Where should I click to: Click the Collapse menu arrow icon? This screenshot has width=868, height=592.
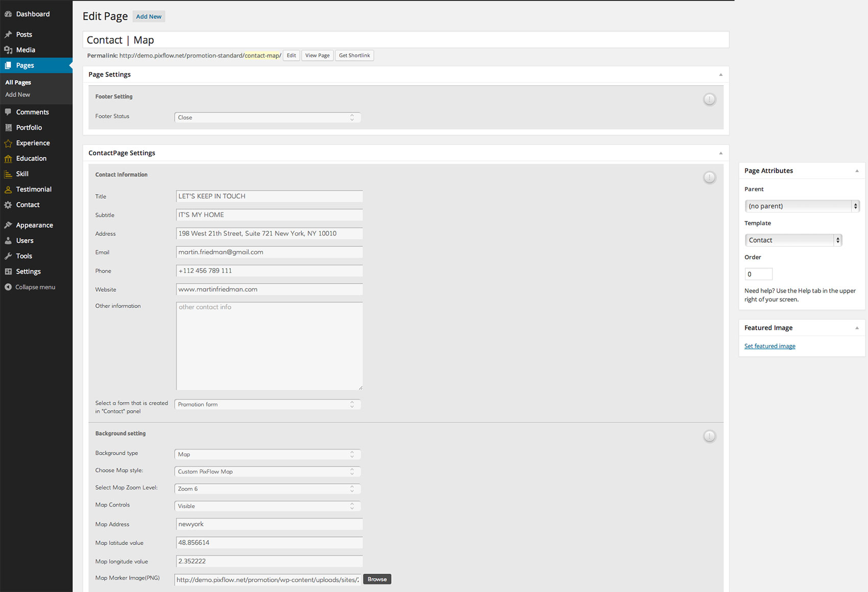point(8,287)
